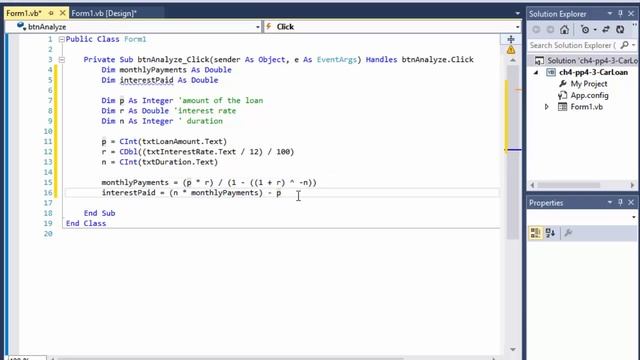Switch to Form1.vb [Design] tab
The height and width of the screenshot is (360, 640).
point(104,13)
